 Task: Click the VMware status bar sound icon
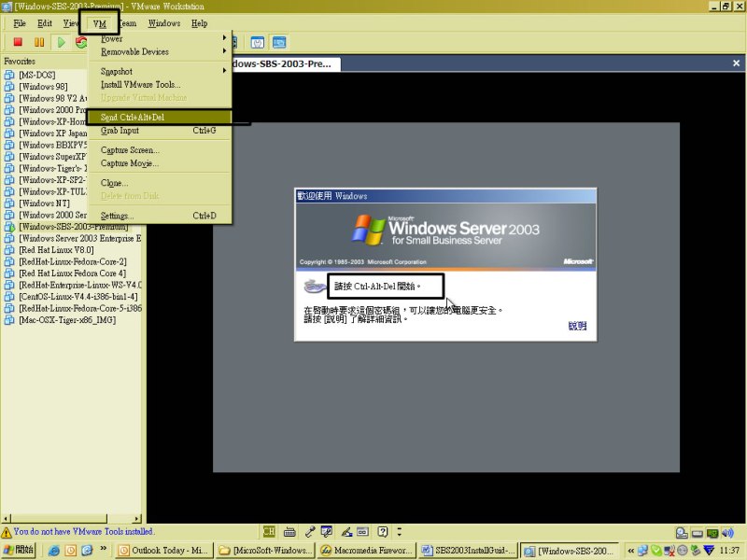[x=727, y=533]
